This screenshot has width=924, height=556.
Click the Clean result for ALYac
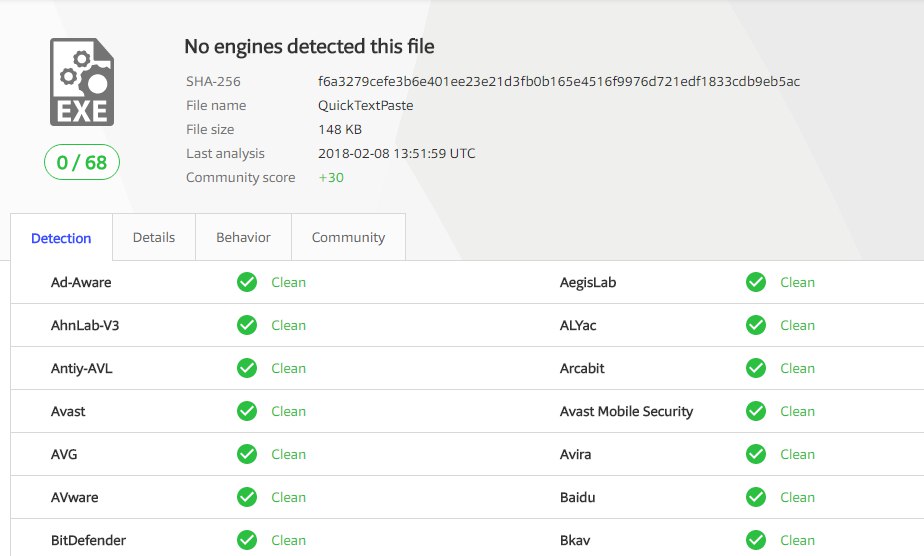(x=797, y=325)
